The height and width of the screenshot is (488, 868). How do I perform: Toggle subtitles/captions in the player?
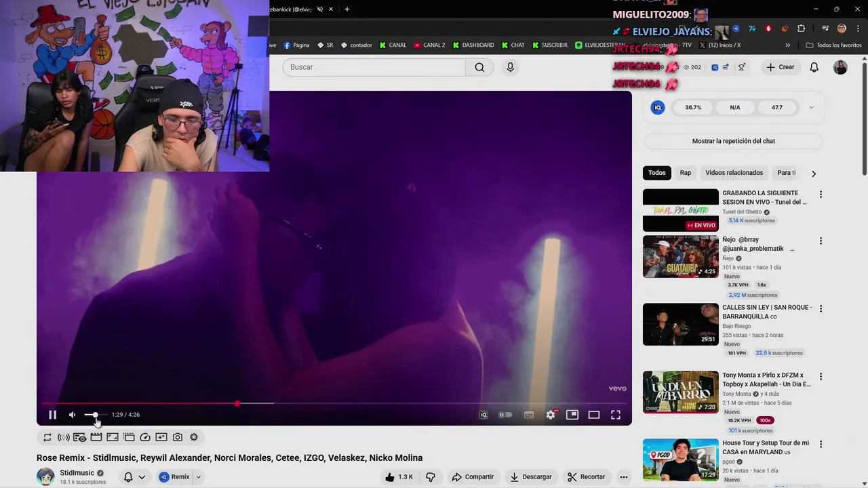[x=529, y=415]
